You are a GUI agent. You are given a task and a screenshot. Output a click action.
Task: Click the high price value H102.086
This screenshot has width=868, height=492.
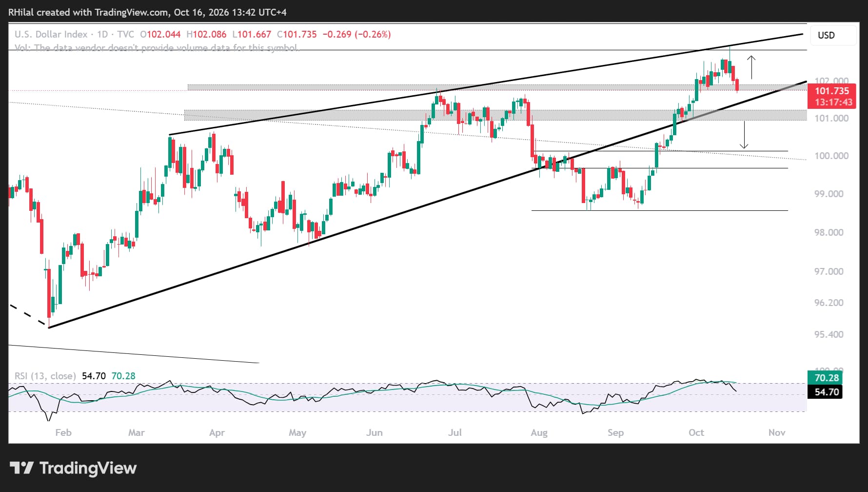(206, 34)
